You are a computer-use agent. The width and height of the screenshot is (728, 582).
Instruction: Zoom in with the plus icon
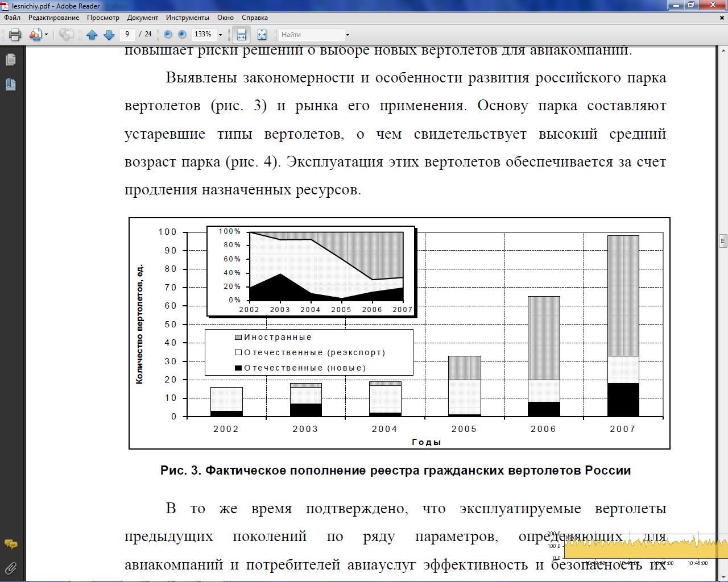(182, 34)
